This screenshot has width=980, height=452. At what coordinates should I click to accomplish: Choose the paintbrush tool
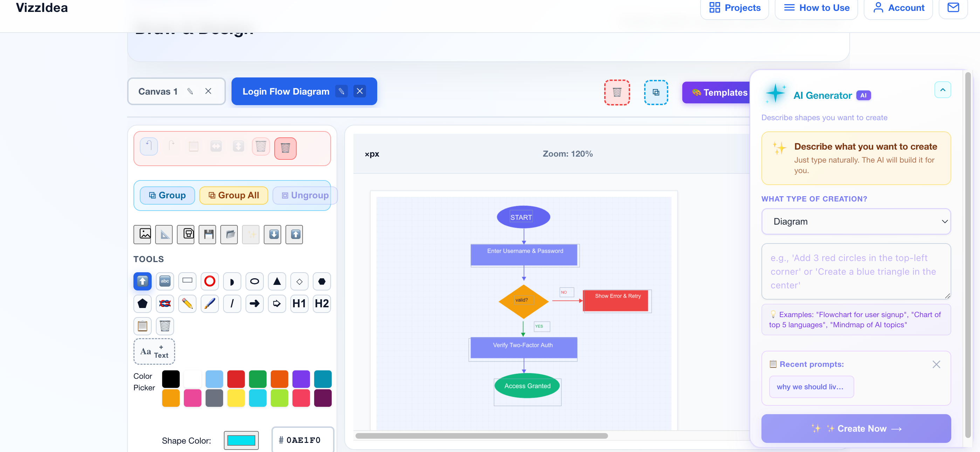click(209, 304)
